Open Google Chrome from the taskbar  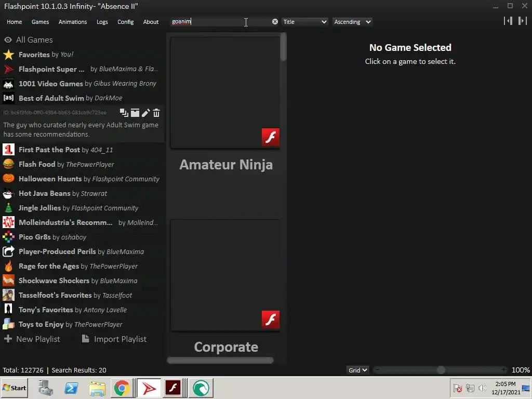pos(122,388)
